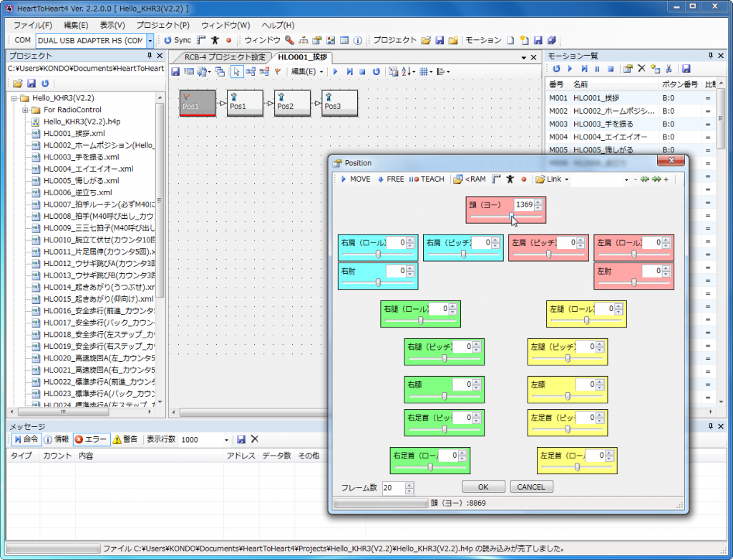733x560 pixels.
Task: Click the flag icon in motion editor toolbar
Action: pos(278,72)
